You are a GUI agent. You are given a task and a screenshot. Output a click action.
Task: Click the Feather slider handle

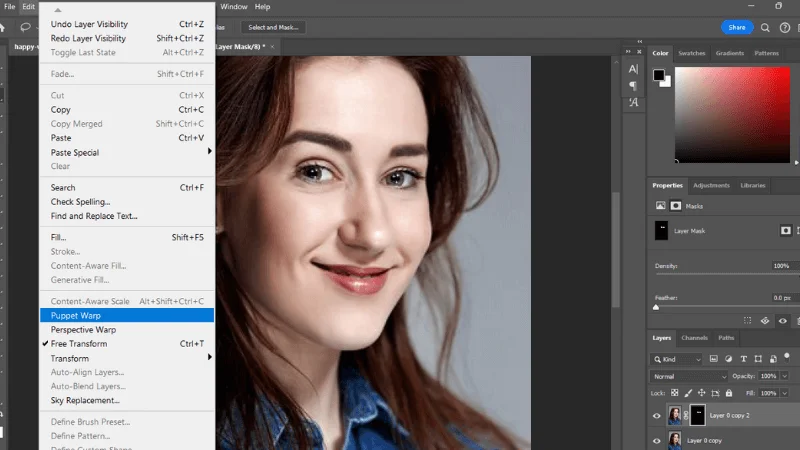coord(656,307)
